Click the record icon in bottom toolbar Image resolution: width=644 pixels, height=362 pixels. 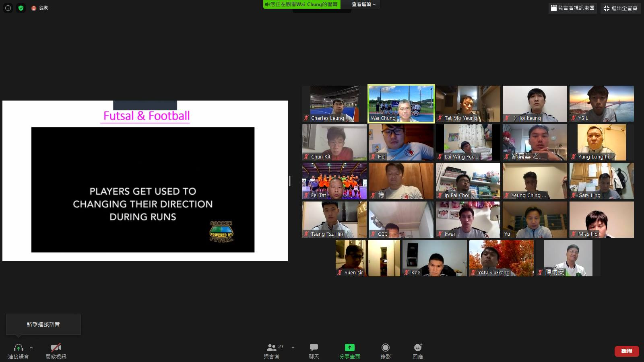(x=385, y=348)
